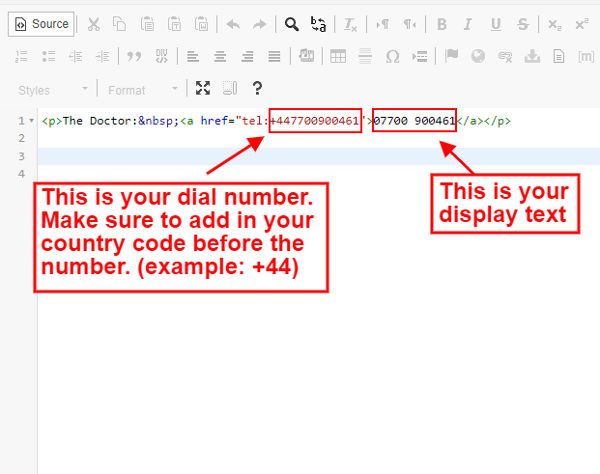
Task: Open the Styles dropdown
Action: 53,90
